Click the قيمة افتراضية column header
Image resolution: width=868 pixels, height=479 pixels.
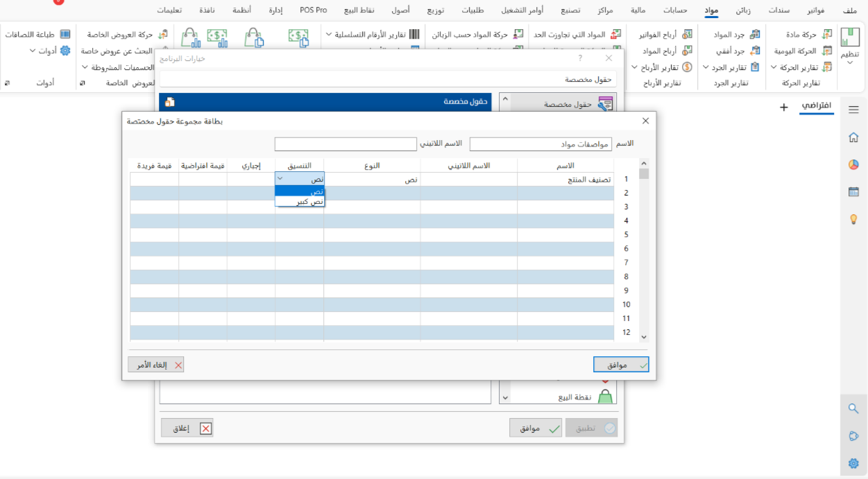point(203,166)
